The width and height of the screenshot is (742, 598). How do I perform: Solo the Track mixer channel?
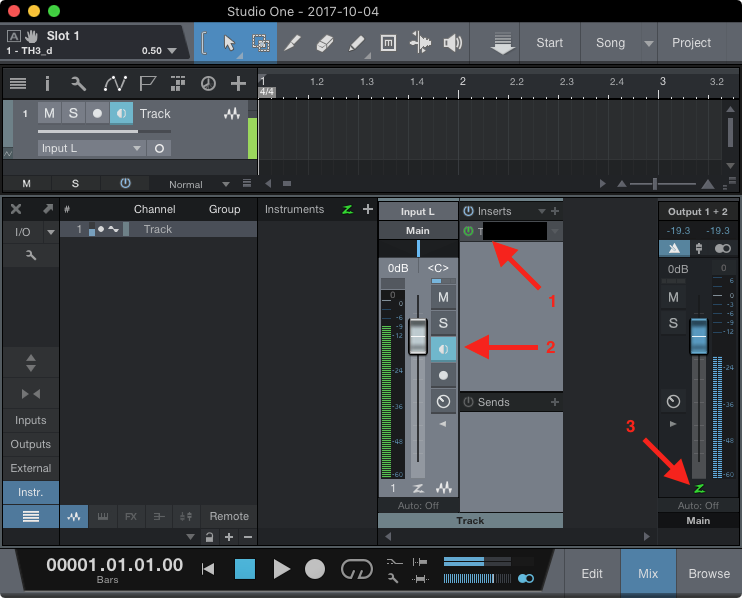[x=443, y=323]
